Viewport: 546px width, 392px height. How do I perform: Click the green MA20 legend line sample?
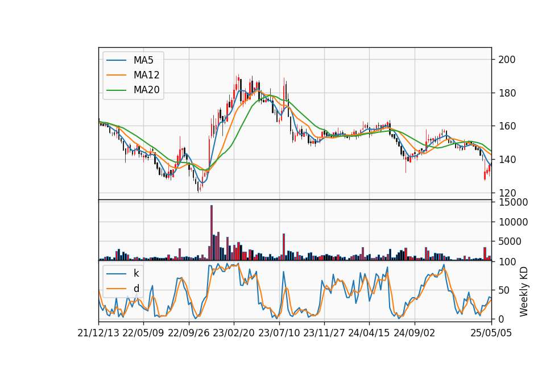[116, 90]
